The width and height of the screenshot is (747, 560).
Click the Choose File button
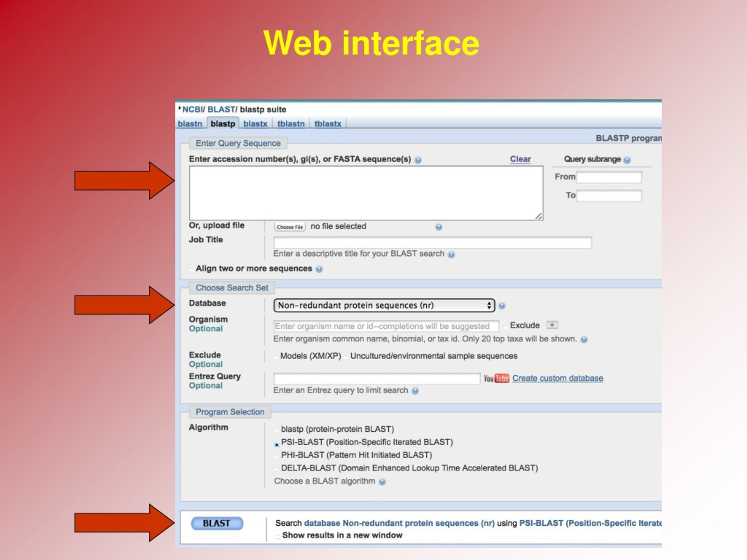[290, 227]
